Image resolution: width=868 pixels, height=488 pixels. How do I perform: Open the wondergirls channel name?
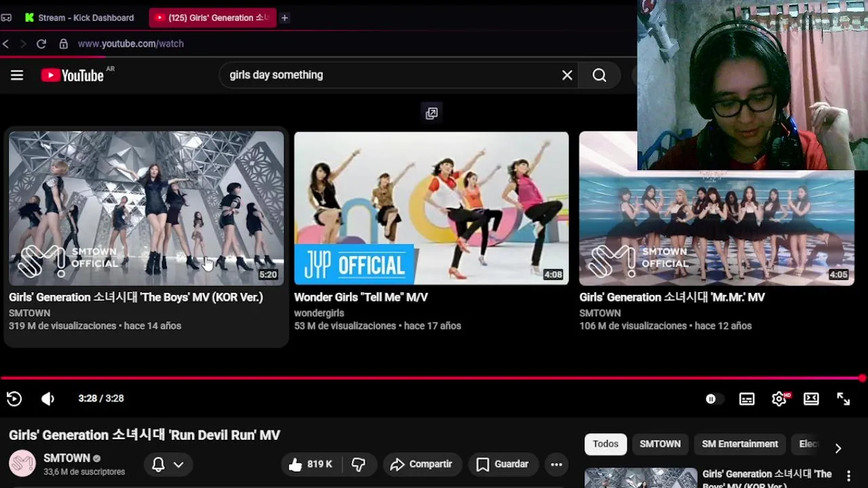pyautogui.click(x=319, y=313)
